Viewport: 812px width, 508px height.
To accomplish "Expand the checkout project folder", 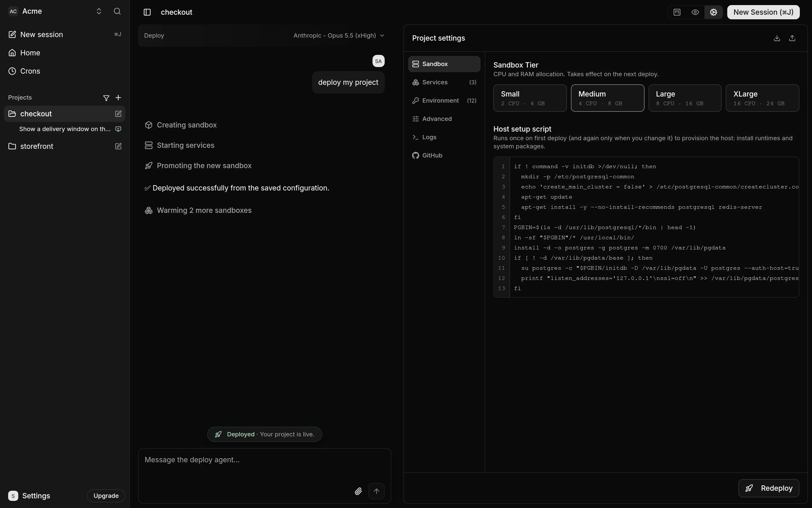I will click(x=12, y=114).
